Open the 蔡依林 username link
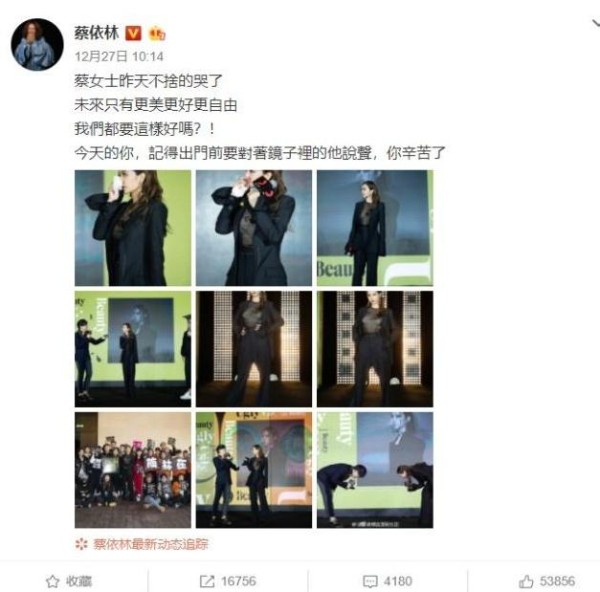This screenshot has width=600, height=592. (97, 33)
